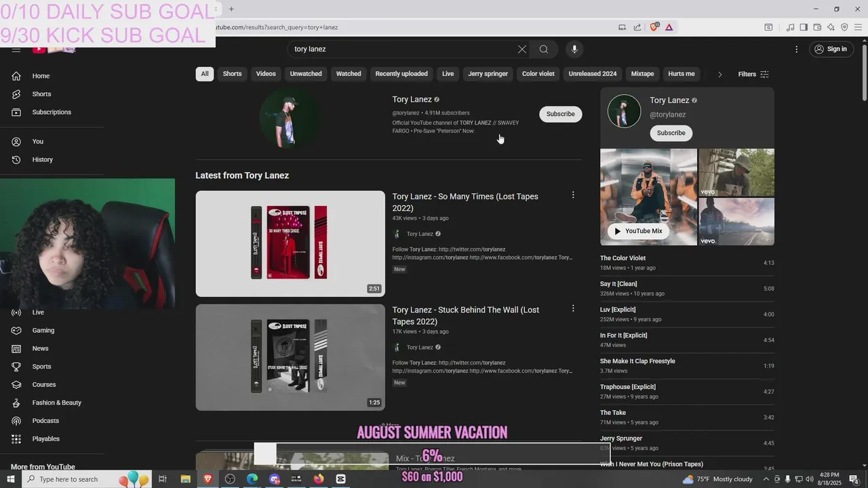The height and width of the screenshot is (488, 868).
Task: Open the Brave hamburger main menu
Action: pyautogui.click(x=858, y=27)
